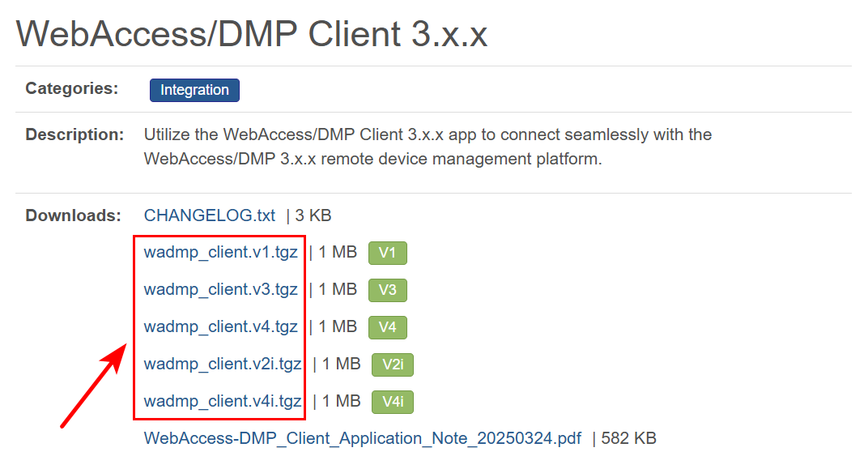Click the Description field label
Image resolution: width=868 pixels, height=469 pixels.
pos(74,134)
